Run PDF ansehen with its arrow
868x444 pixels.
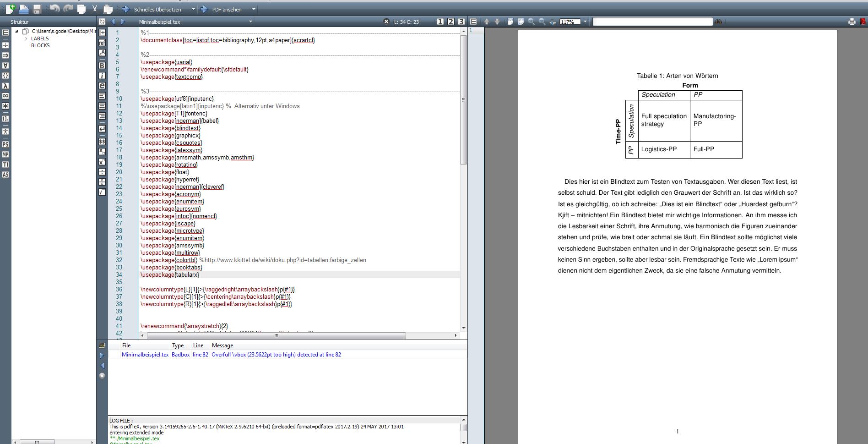[x=204, y=9]
